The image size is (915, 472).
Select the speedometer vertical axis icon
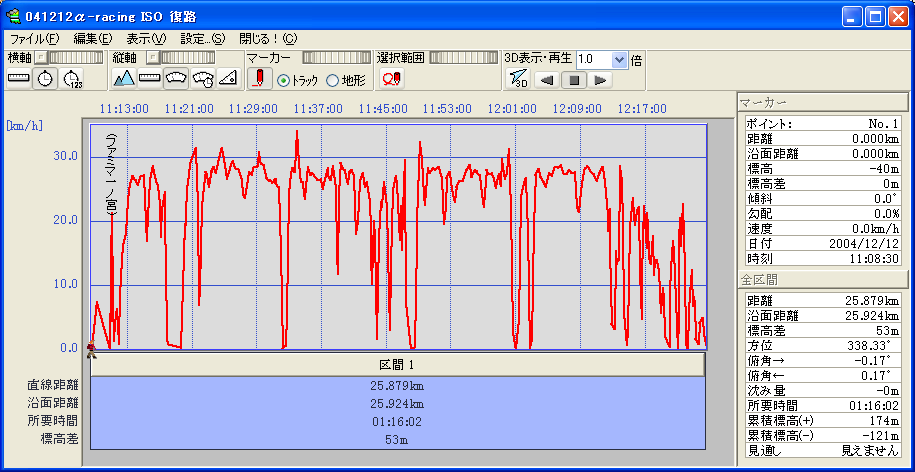click(176, 78)
